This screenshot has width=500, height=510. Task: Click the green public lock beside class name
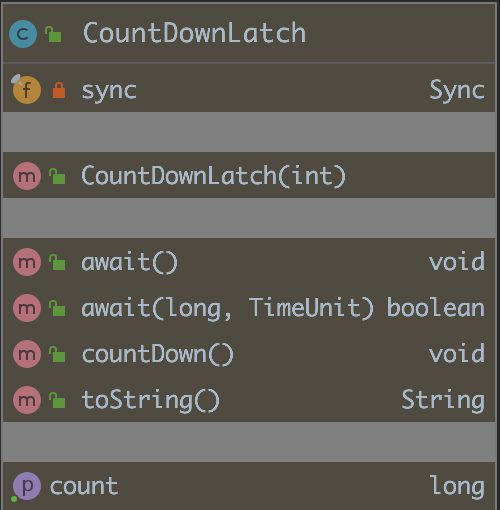(53, 34)
